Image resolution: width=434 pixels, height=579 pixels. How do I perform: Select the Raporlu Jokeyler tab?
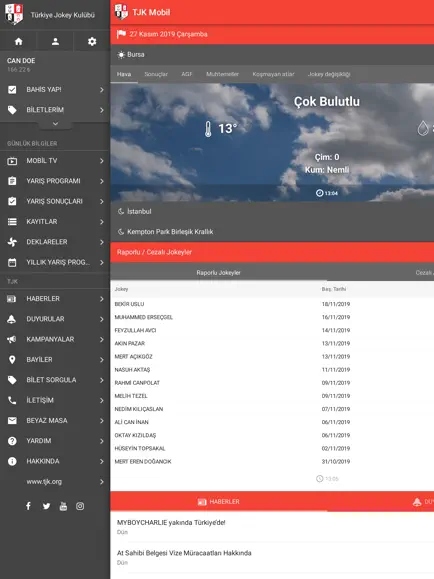pos(218,273)
